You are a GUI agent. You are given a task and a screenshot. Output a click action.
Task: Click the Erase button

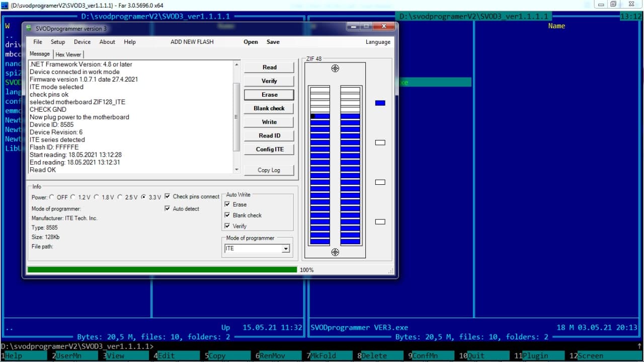click(269, 94)
